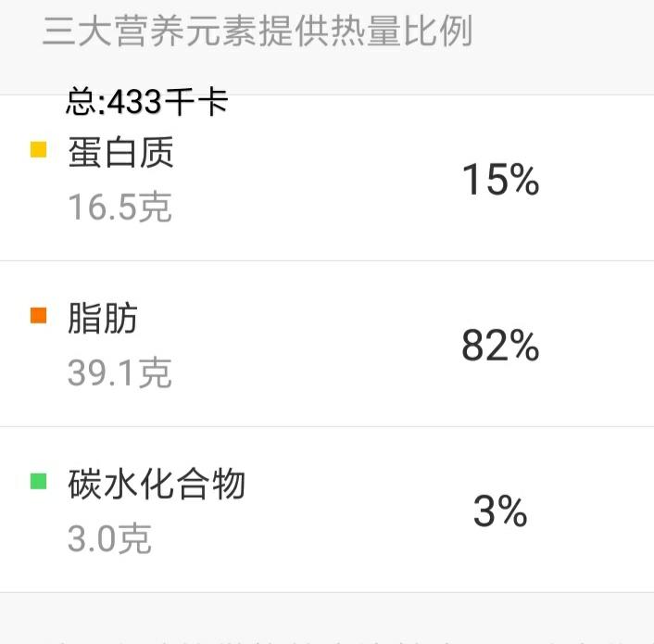
Task: Tap the 总:433千卡 total calories text
Action: point(147,102)
